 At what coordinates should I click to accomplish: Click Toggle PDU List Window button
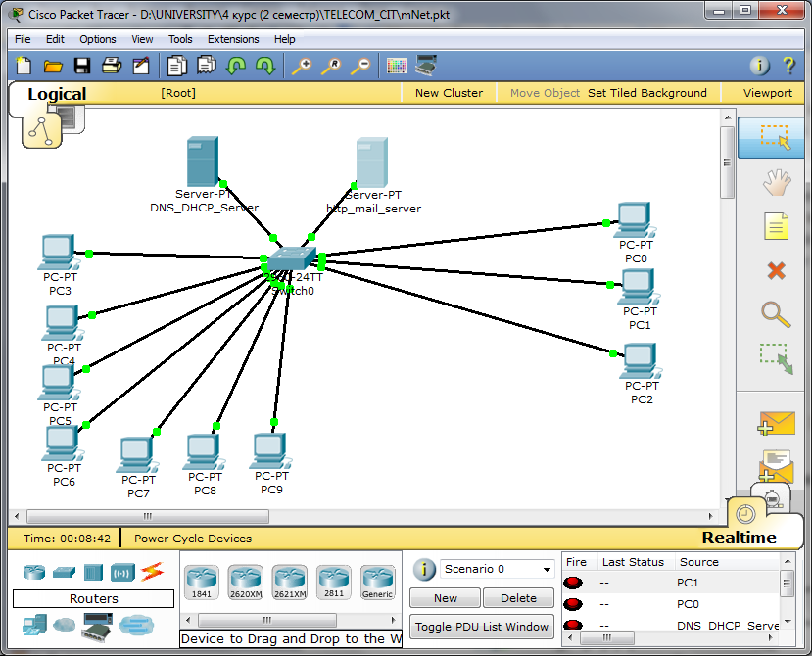click(482, 627)
